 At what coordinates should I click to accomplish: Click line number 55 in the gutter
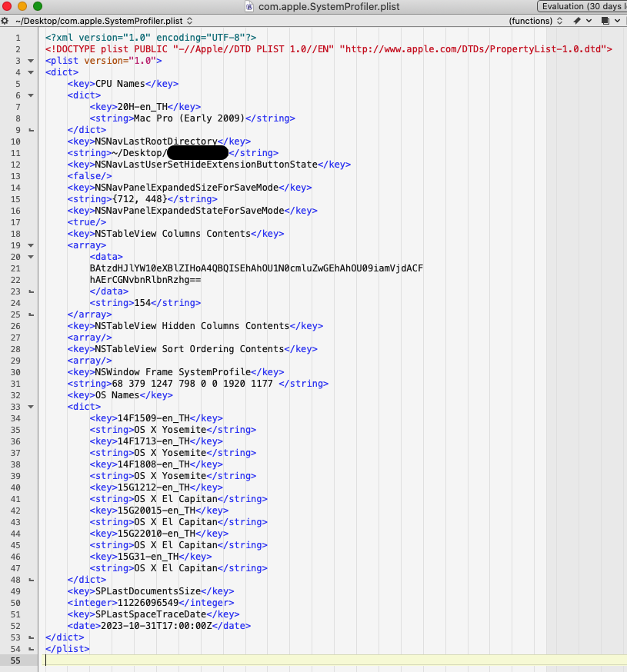(15, 660)
